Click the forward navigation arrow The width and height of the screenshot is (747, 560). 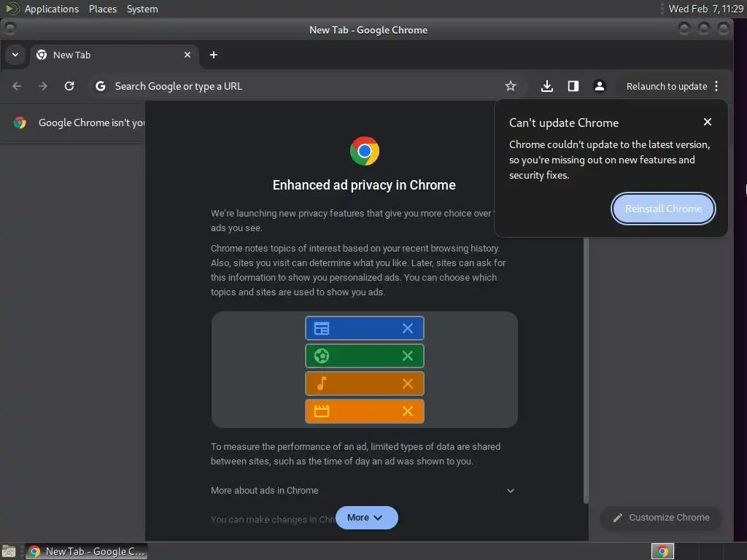(43, 86)
